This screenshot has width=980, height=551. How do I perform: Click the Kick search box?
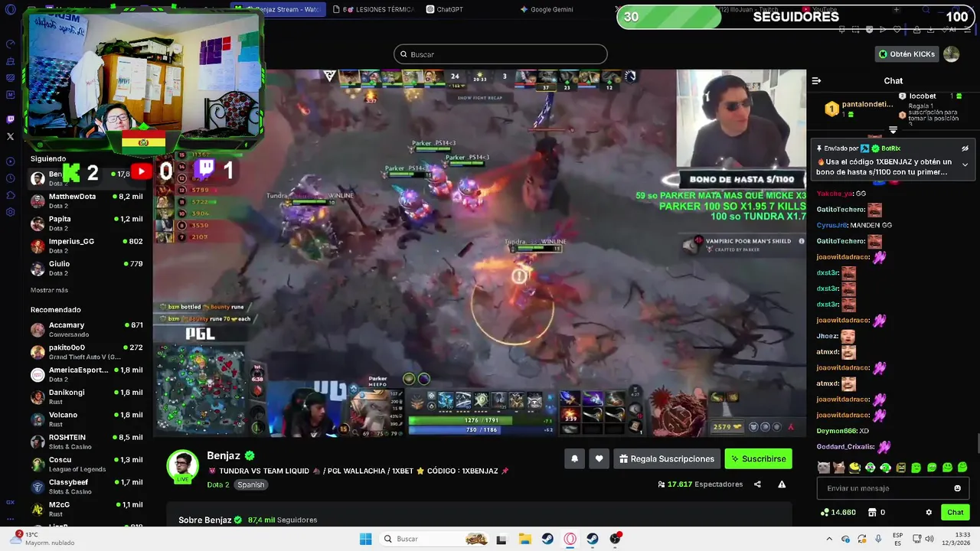[x=501, y=54]
